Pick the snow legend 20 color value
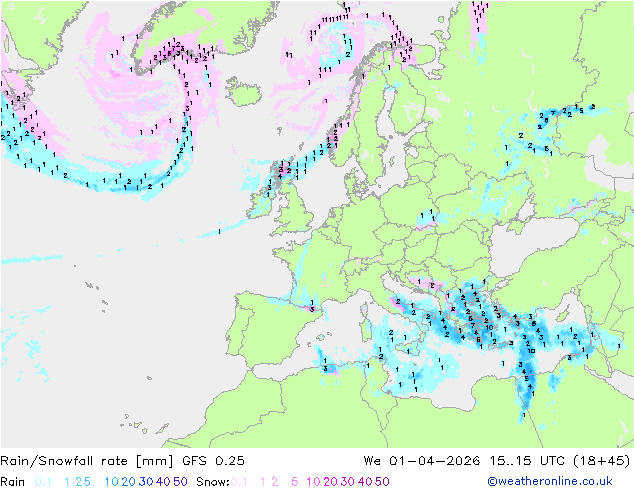This screenshot has width=634, height=490. pos(330,482)
